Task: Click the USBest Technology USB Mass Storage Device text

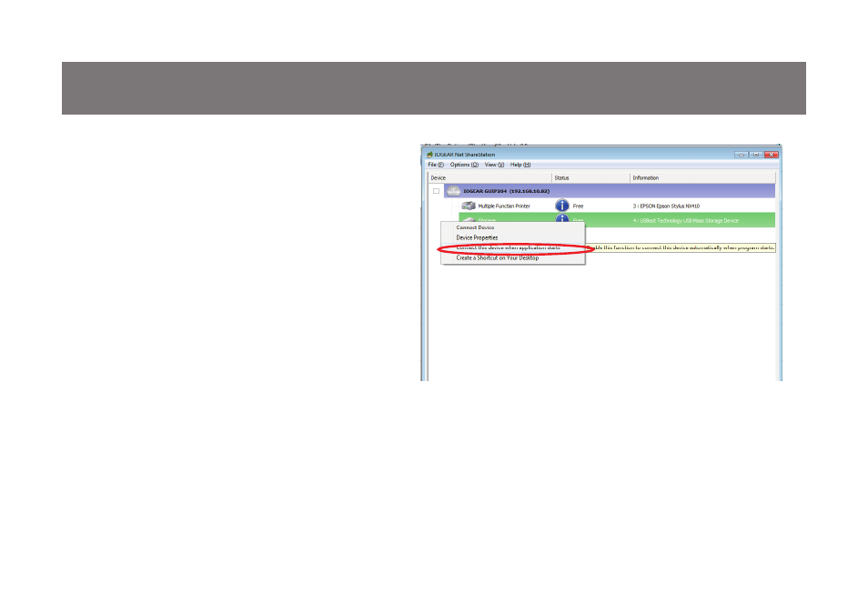Action: point(685,220)
